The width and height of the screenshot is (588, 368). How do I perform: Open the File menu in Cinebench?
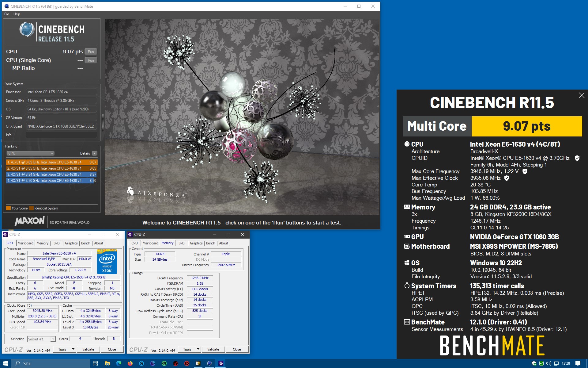click(7, 14)
